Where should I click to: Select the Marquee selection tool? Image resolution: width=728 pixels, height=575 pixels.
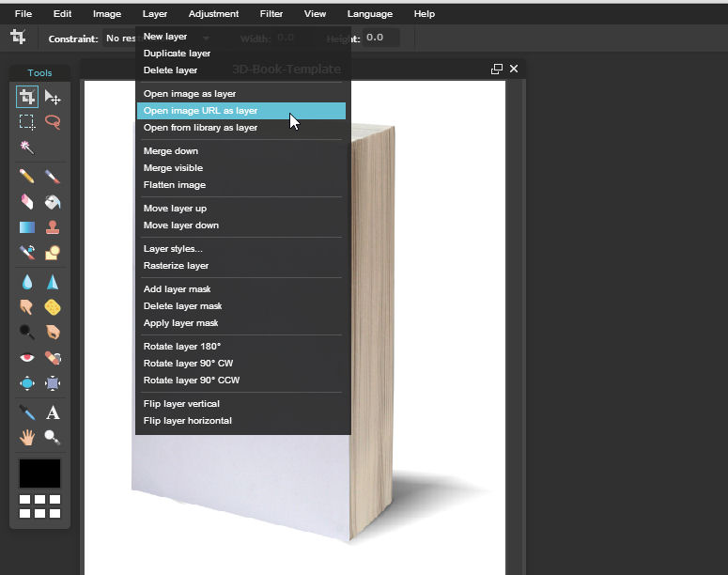point(27,122)
